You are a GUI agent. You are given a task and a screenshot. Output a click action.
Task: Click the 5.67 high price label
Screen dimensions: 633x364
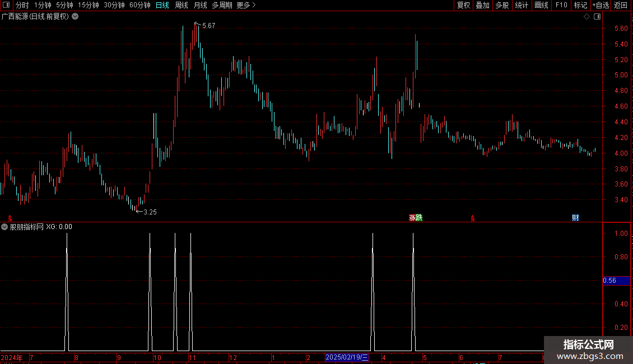(x=209, y=25)
